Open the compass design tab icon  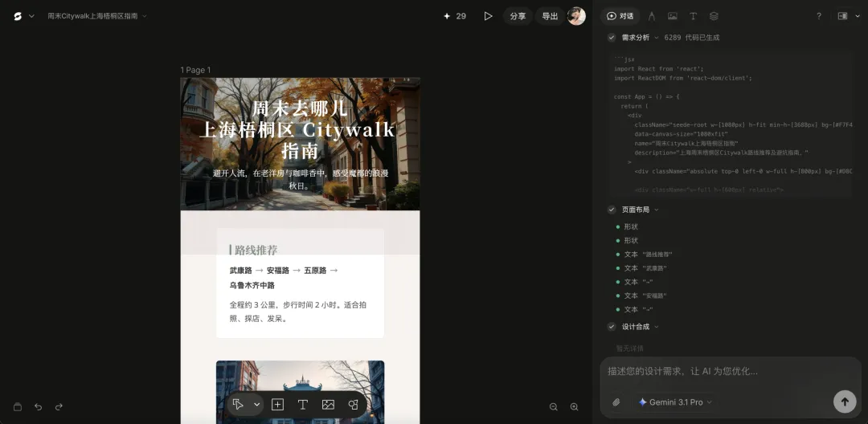tap(652, 17)
